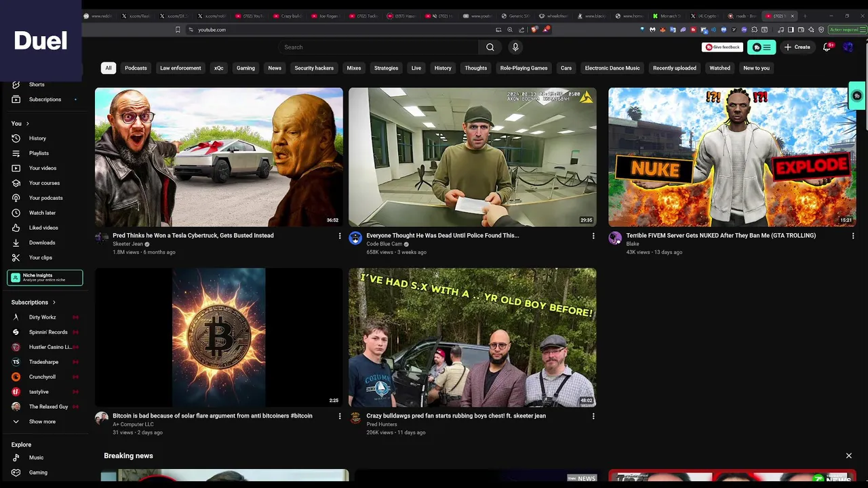This screenshot has height=488, width=868.
Task: Open options menu for Bitcoin solar flare video
Action: pyautogui.click(x=340, y=416)
